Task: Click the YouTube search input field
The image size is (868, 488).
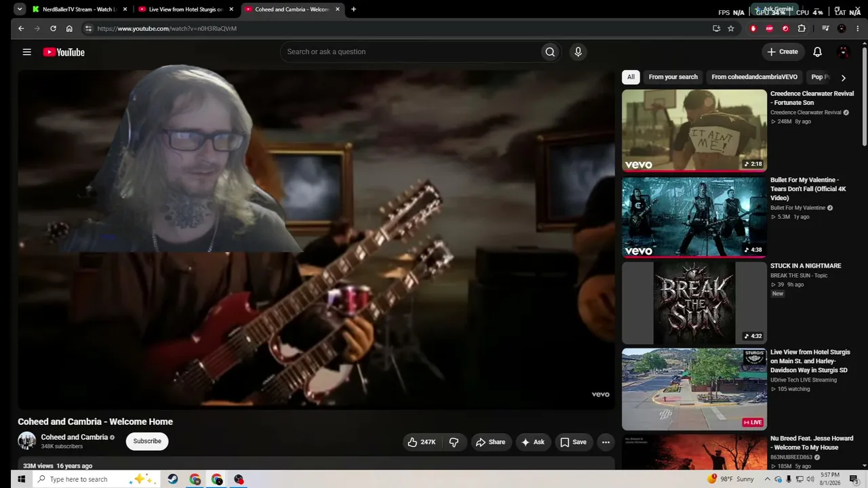Action: coord(410,52)
